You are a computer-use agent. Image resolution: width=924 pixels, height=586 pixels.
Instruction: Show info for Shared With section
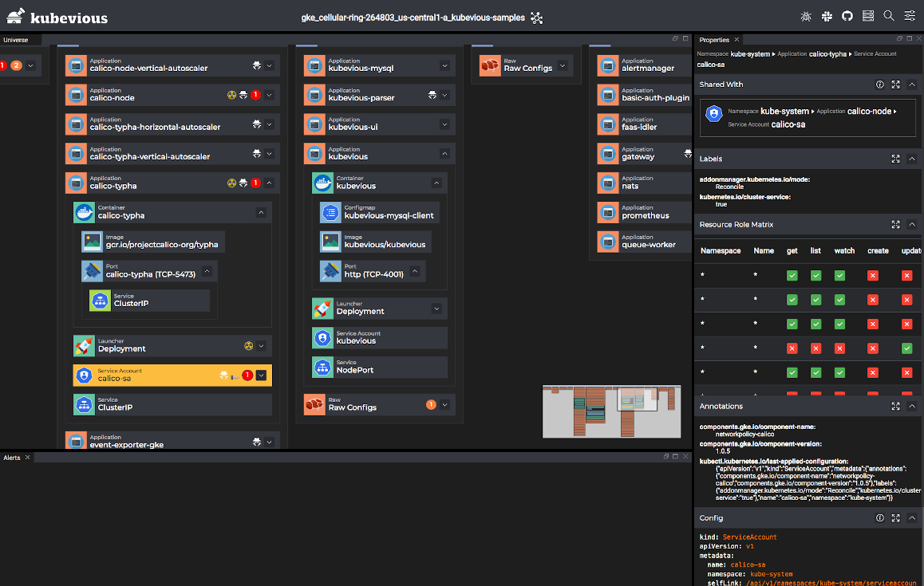[880, 85]
